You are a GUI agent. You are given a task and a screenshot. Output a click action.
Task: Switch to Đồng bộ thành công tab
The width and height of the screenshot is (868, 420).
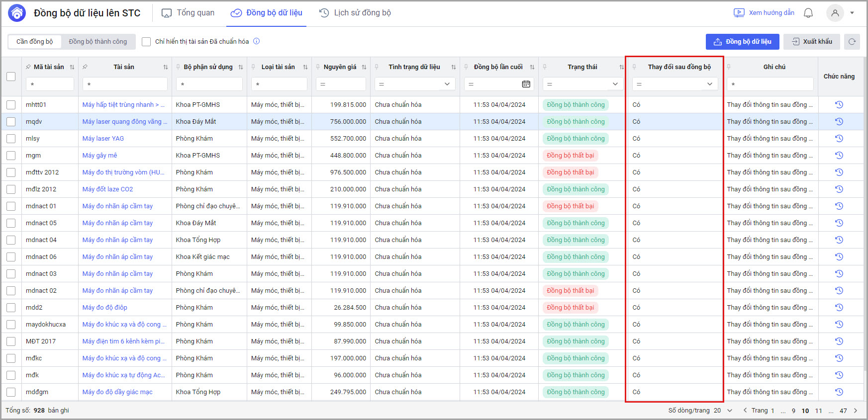coord(98,42)
